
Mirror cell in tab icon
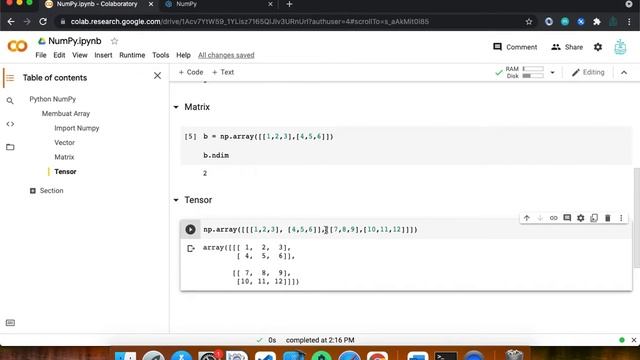click(594, 218)
